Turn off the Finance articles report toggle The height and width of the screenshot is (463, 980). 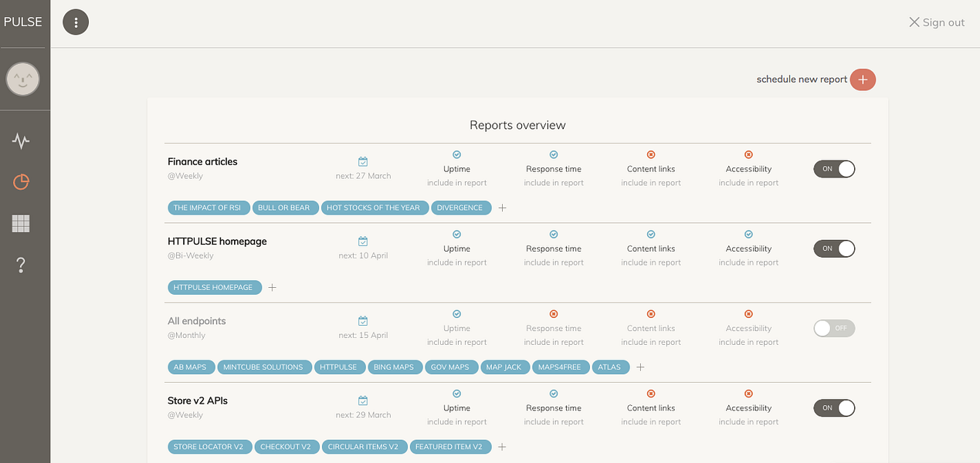(834, 169)
